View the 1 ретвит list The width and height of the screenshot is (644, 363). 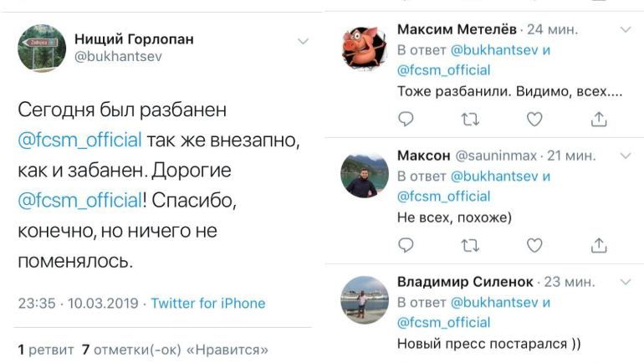(46, 349)
